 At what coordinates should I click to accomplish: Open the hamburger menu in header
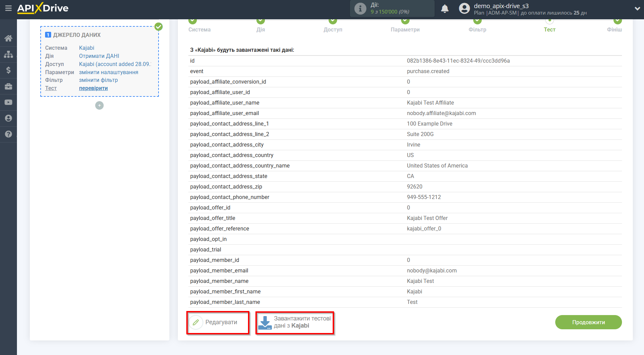(8, 8)
